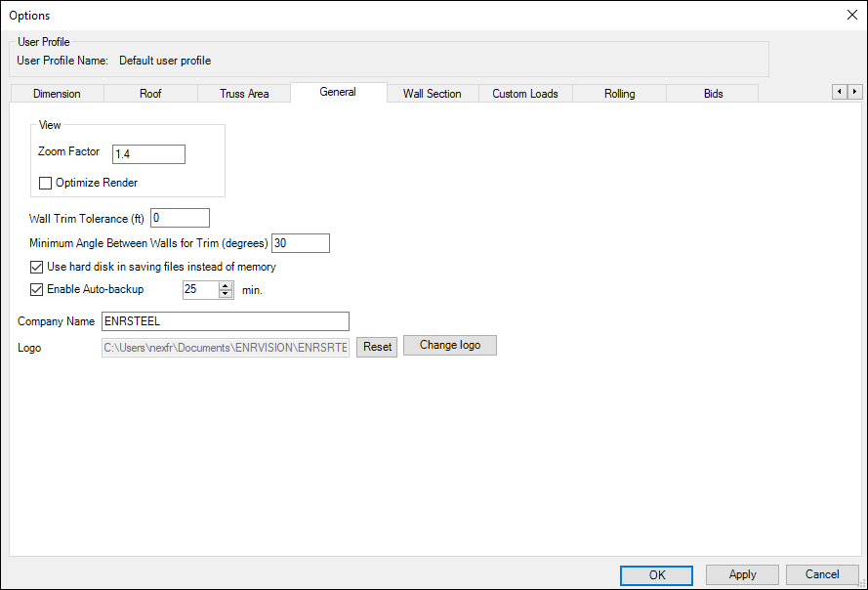This screenshot has width=868, height=590.
Task: Select the Wall Section tab
Action: tap(432, 94)
